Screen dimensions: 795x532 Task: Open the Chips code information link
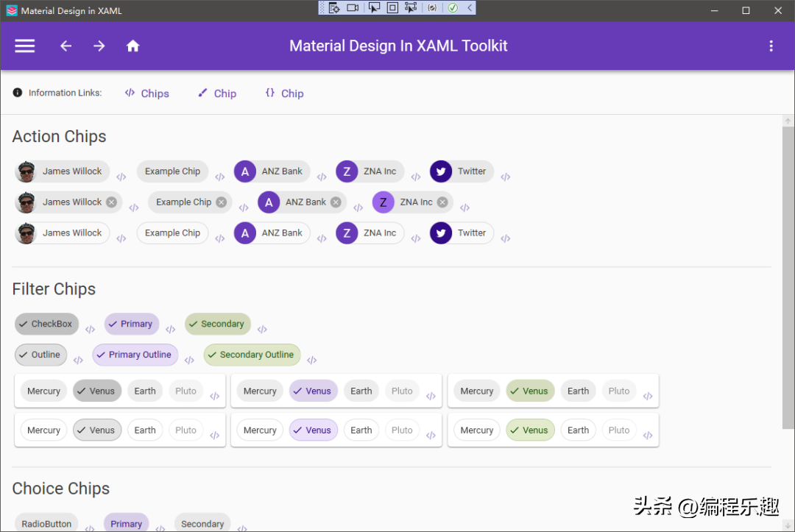point(147,93)
